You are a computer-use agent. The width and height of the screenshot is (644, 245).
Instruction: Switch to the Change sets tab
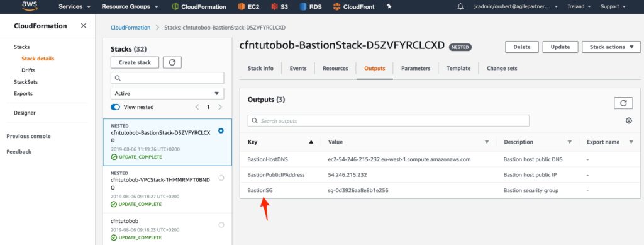(x=502, y=68)
